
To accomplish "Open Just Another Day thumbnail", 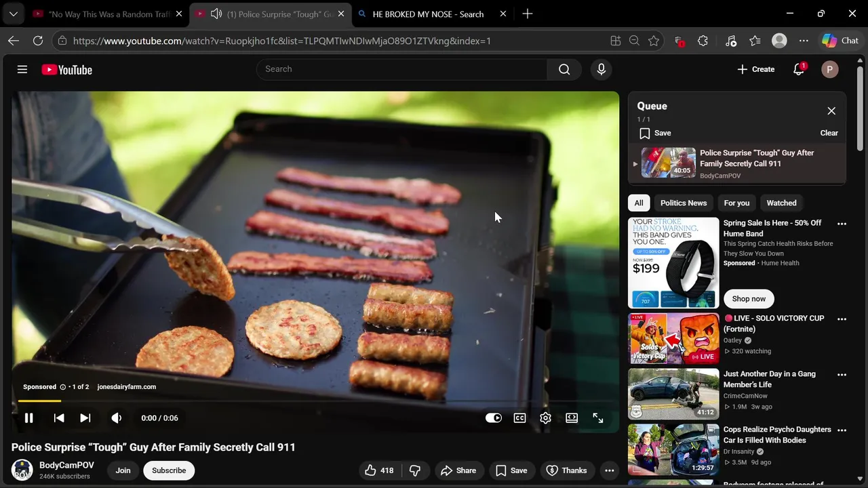I will (x=673, y=394).
